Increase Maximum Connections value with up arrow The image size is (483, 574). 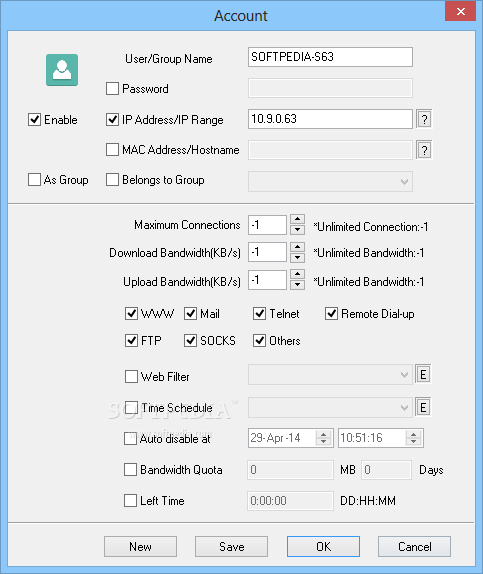(x=297, y=220)
